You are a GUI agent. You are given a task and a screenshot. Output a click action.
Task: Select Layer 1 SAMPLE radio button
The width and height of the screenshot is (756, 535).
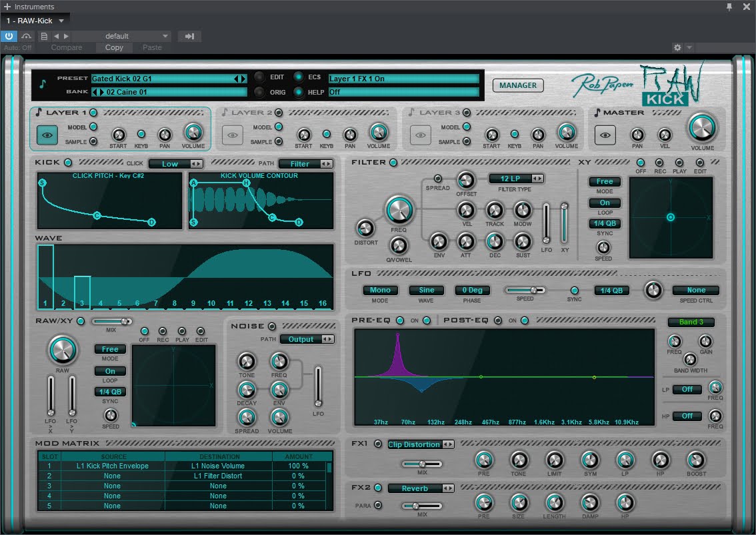click(93, 141)
